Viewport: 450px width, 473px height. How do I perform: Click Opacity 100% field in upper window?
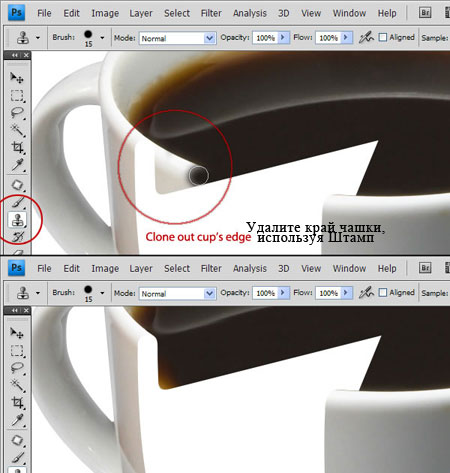click(x=266, y=38)
